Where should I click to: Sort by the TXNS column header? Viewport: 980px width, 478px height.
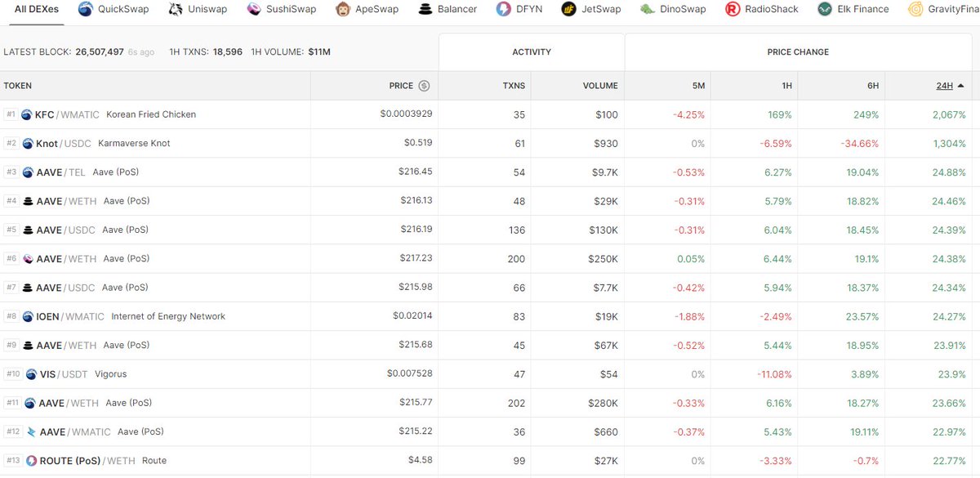pos(514,86)
